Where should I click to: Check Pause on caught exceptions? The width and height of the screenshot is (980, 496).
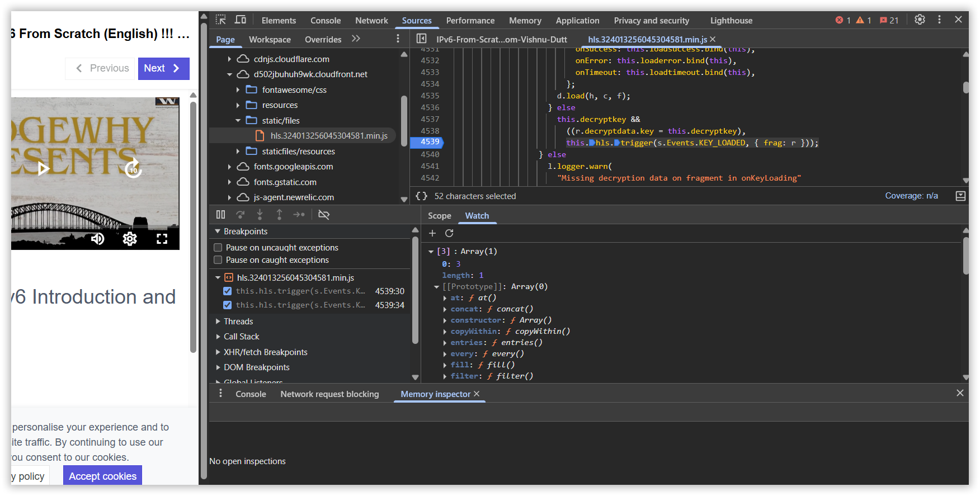coord(218,260)
